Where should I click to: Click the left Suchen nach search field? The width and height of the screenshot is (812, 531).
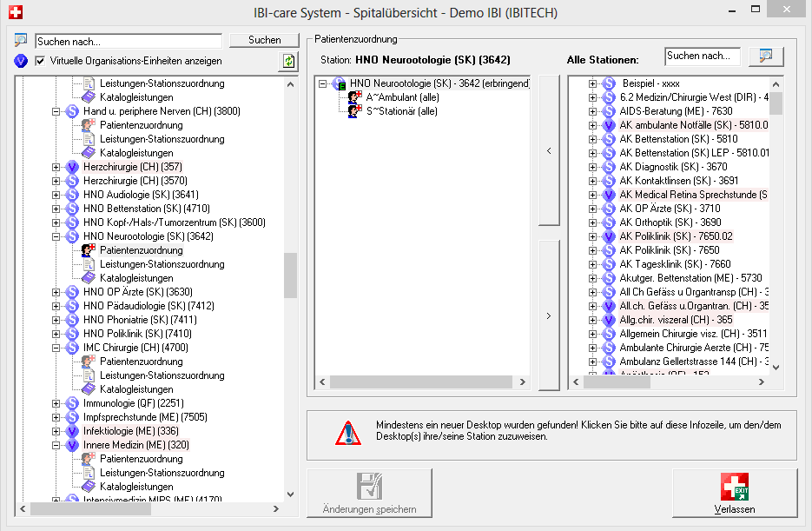tap(129, 41)
